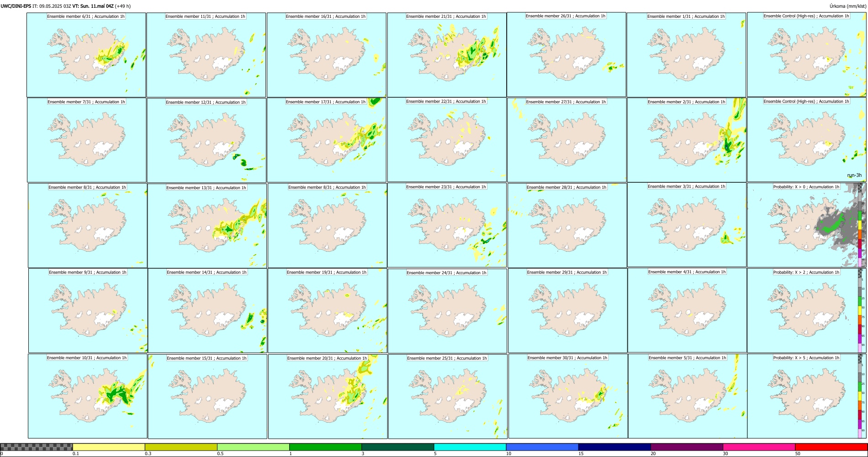Select the Ensemble member 23/31 map panel
Screen dimensions: 868x457
[x=447, y=225]
